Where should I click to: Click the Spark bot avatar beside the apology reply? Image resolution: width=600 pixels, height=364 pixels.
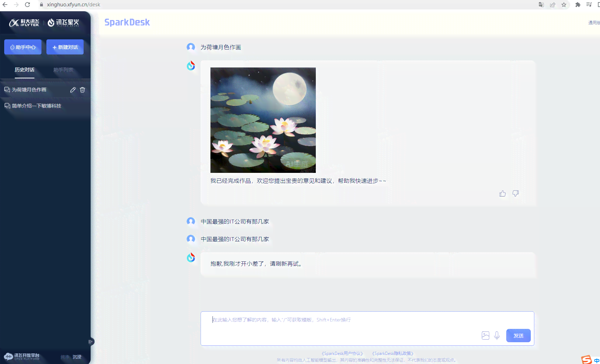tap(191, 258)
